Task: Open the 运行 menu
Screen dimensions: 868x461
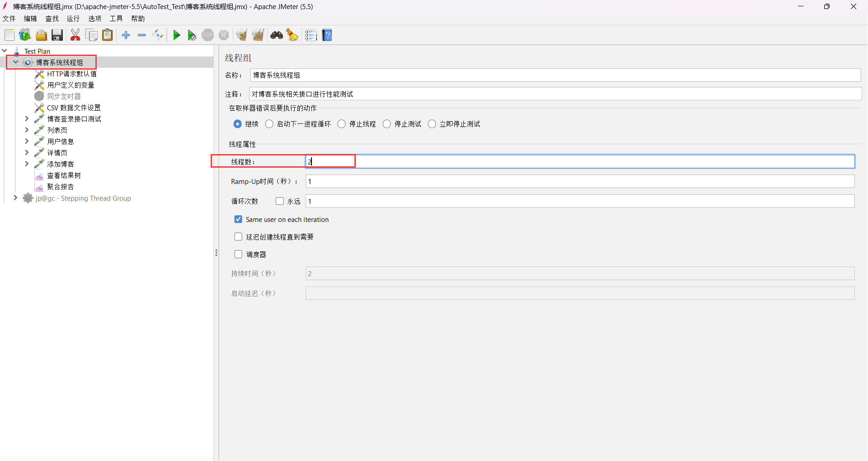Action: coord(73,19)
